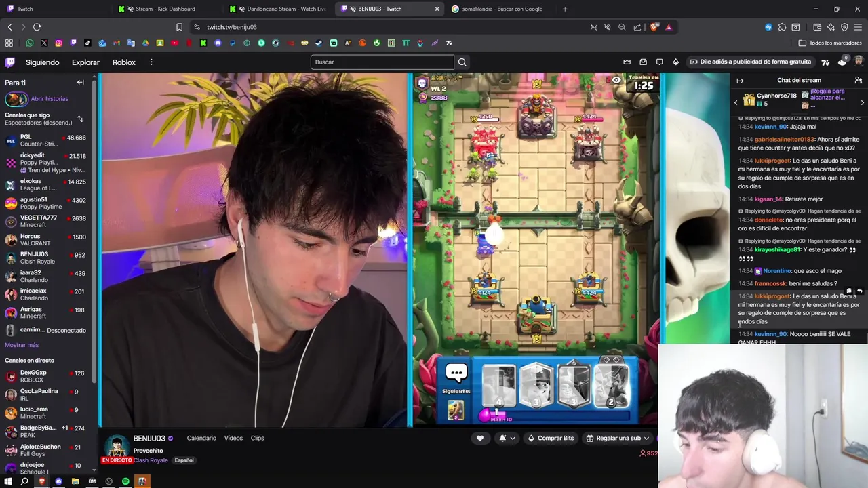Click Comprar Bits button
The height and width of the screenshot is (488, 868).
[551, 439]
